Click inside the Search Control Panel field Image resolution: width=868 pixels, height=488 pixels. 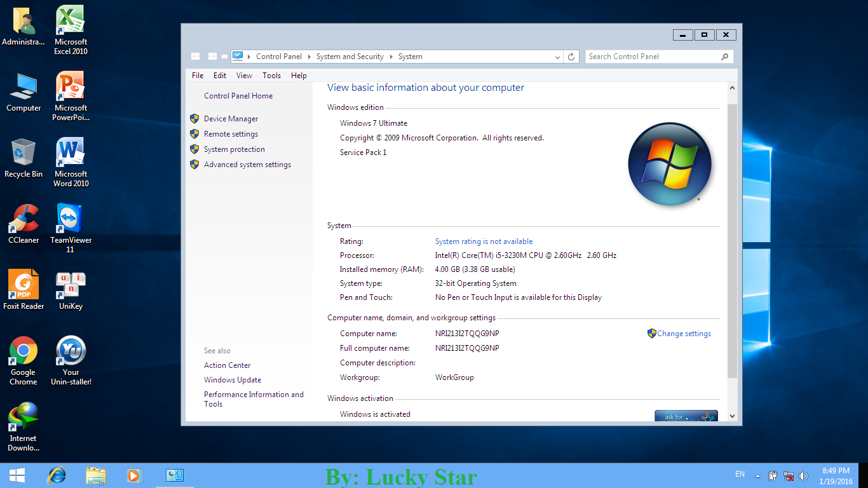pyautogui.click(x=648, y=56)
